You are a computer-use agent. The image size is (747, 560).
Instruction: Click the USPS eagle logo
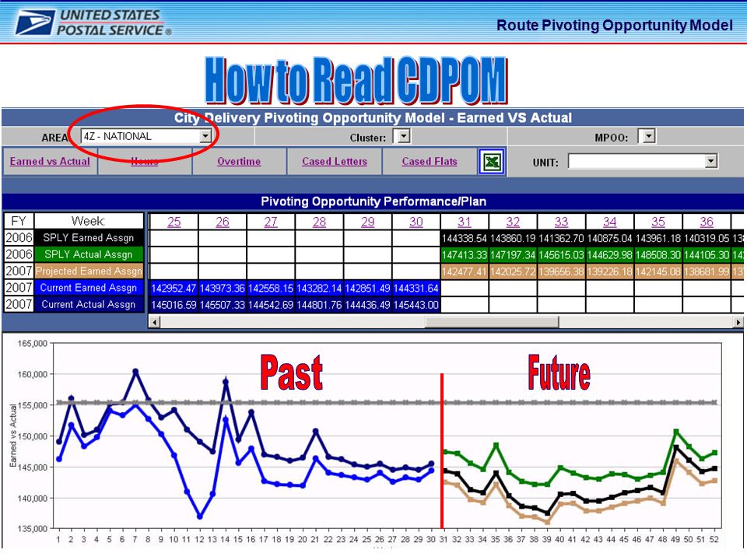(33, 22)
